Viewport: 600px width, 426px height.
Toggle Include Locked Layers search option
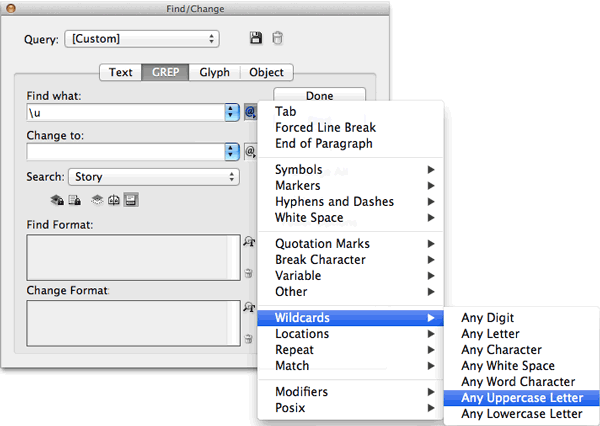click(x=57, y=200)
